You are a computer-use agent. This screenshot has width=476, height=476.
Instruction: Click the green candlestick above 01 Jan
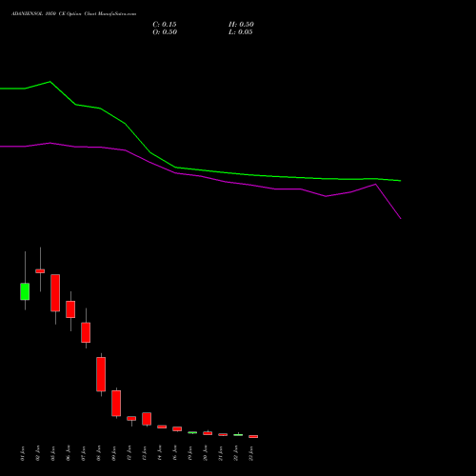point(25,291)
